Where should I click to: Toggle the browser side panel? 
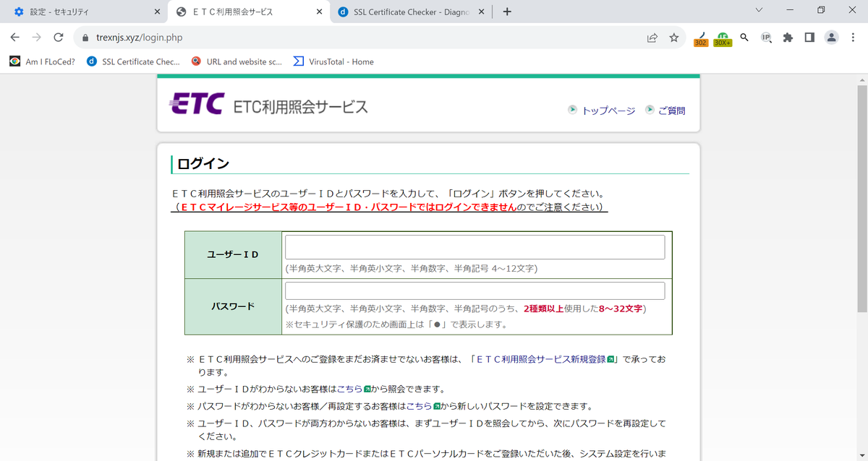pos(810,38)
